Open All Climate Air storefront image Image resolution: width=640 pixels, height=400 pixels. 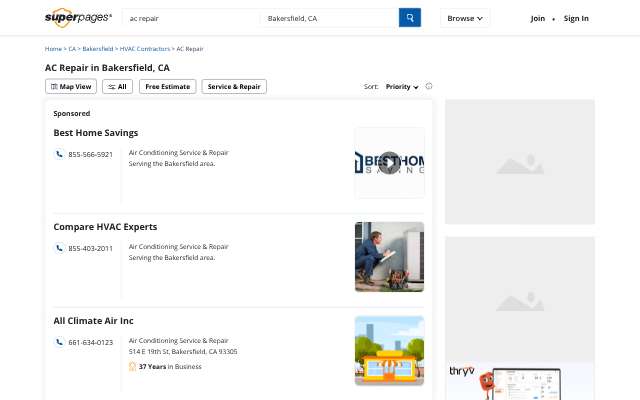389,351
